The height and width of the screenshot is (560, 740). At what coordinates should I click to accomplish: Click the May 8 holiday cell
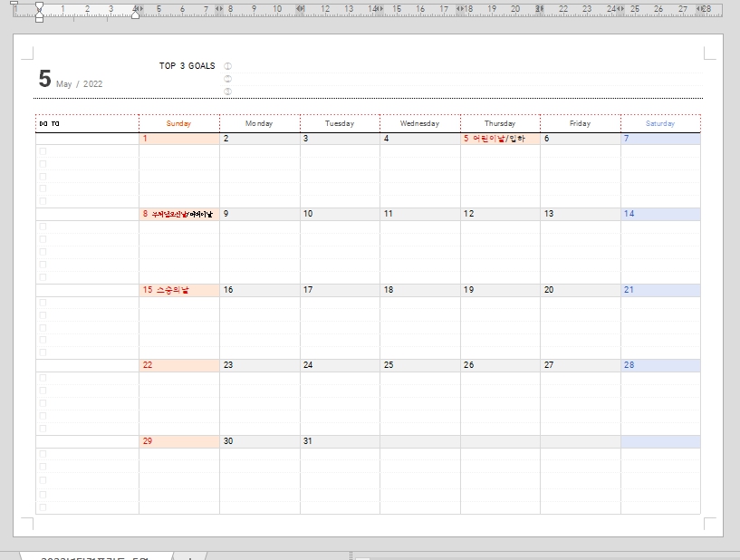click(x=178, y=215)
